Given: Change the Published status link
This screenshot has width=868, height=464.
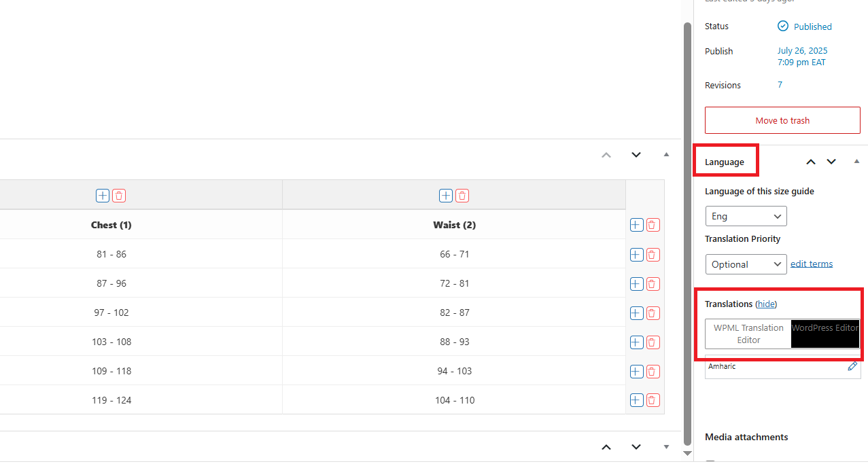Looking at the screenshot, I should point(812,26).
